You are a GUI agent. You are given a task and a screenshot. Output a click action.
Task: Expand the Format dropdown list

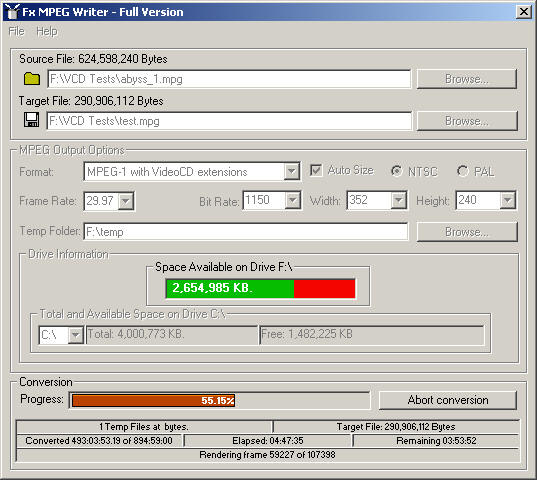291,171
